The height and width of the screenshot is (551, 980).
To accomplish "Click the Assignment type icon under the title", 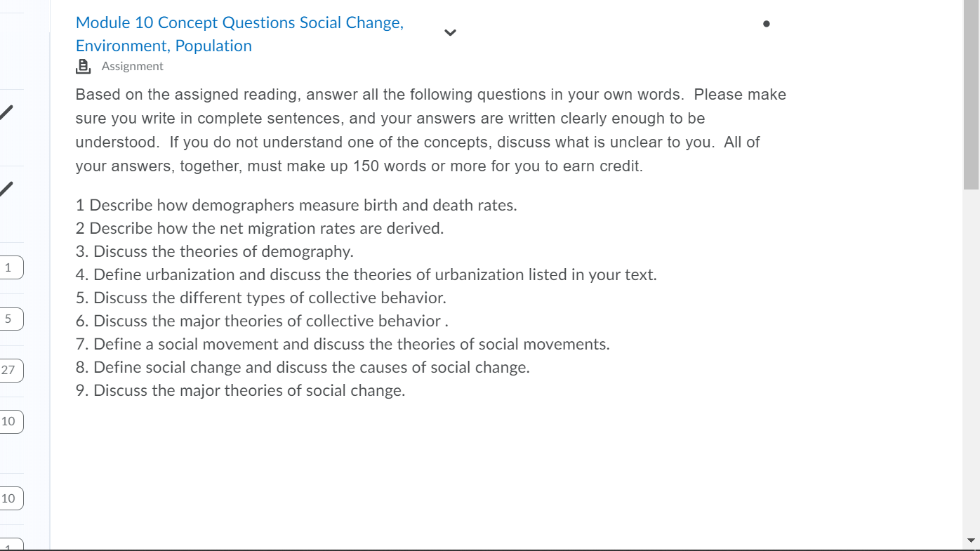I will [84, 66].
